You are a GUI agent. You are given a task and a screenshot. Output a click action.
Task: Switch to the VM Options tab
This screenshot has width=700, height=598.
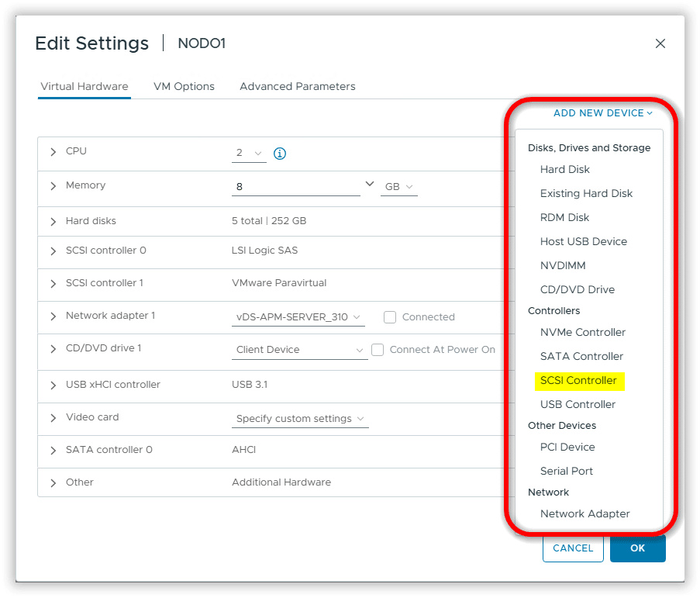[x=183, y=87]
